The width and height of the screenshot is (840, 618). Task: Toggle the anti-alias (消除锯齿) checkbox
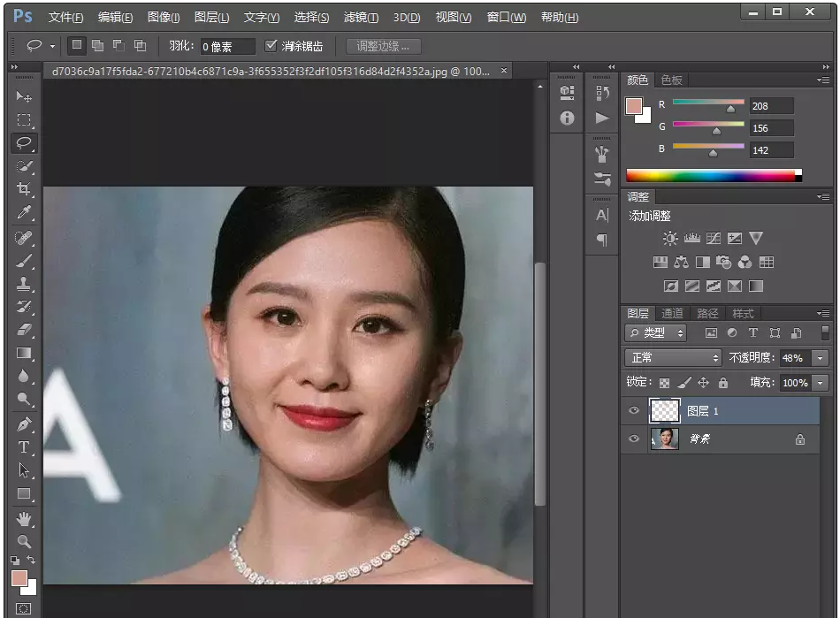point(271,46)
